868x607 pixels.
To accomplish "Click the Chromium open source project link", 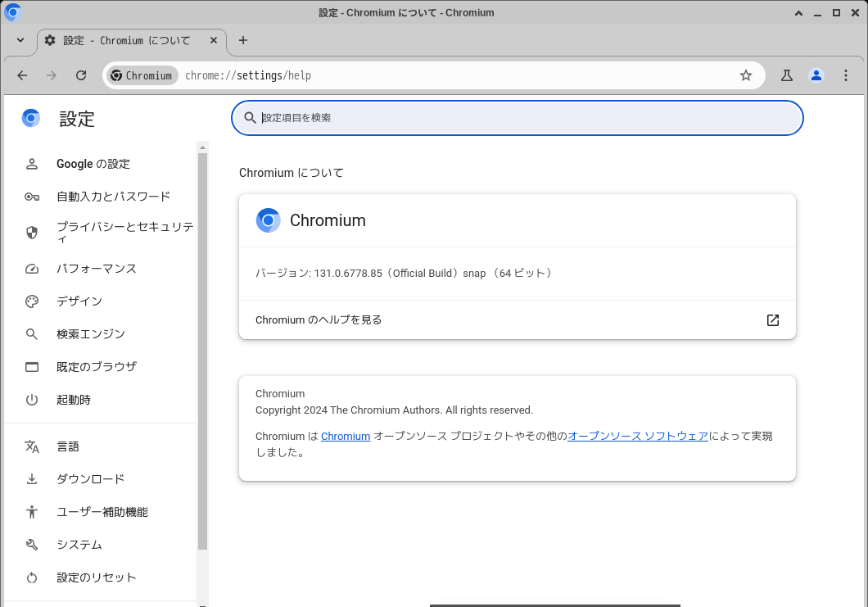I will point(346,436).
